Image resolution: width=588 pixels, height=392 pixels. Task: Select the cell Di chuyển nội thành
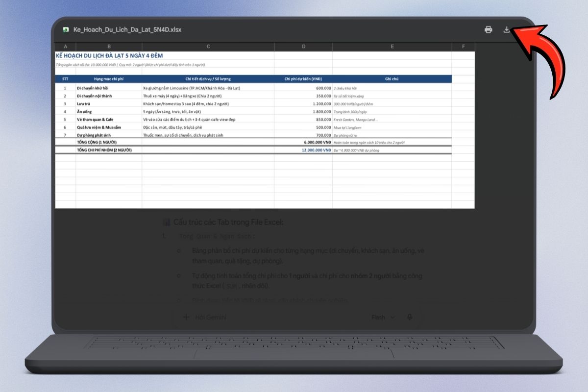(x=109, y=96)
